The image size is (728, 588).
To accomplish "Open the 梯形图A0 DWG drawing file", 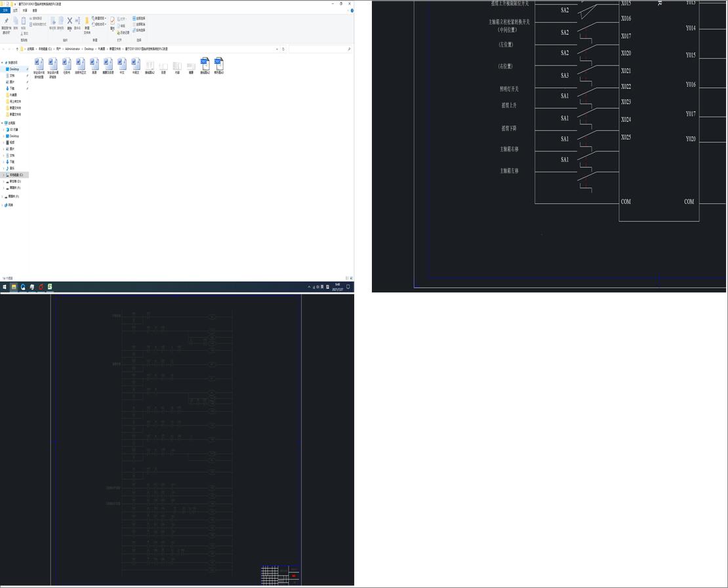I will pos(218,66).
